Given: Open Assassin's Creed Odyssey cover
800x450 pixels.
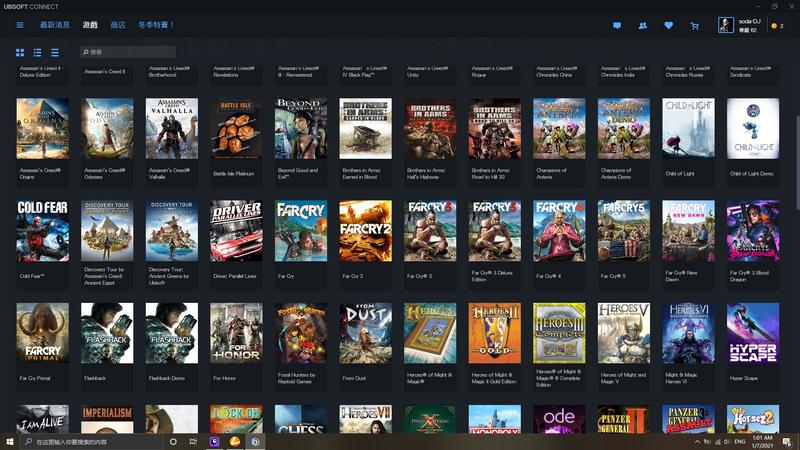Looking at the screenshot, I should pos(107,129).
